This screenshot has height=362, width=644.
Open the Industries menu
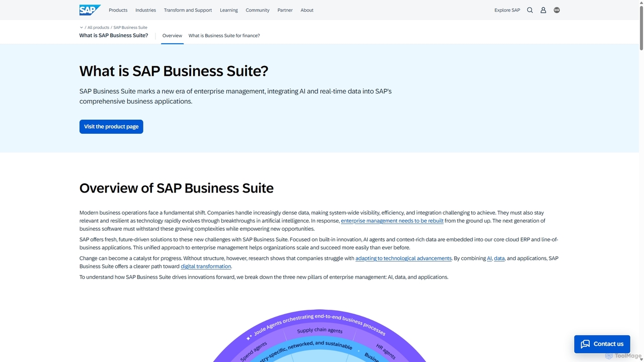145,10
